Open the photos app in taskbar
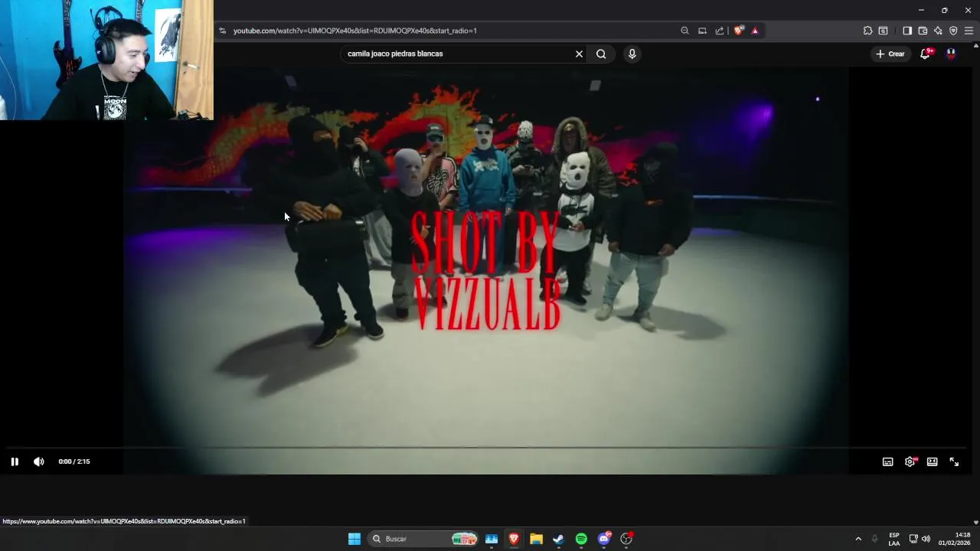The image size is (980, 551). (x=492, y=539)
